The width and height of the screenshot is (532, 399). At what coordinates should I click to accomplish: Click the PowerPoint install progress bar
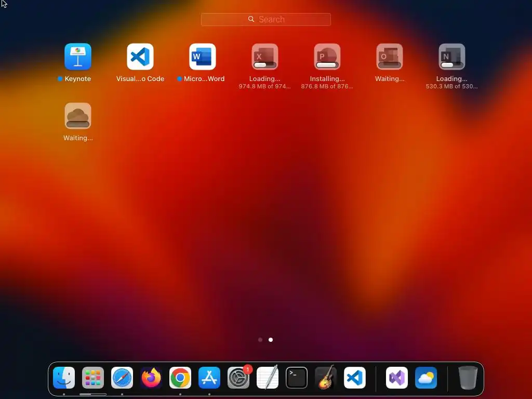(327, 65)
